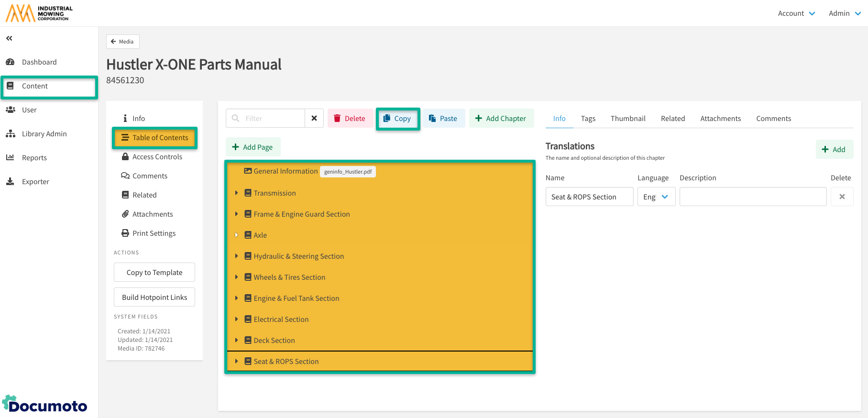Click the Delete trash button
This screenshot has height=418, width=868.
[x=350, y=118]
